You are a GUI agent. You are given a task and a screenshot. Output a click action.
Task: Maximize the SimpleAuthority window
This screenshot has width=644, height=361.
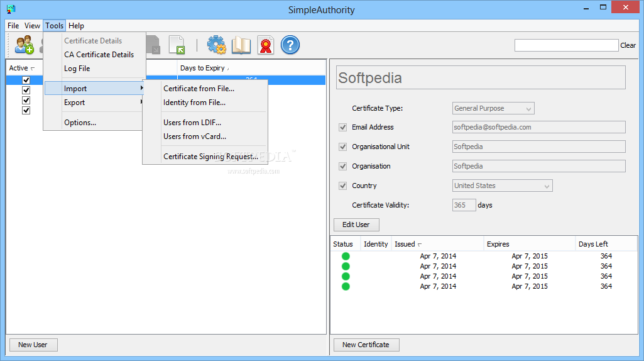tap(603, 8)
